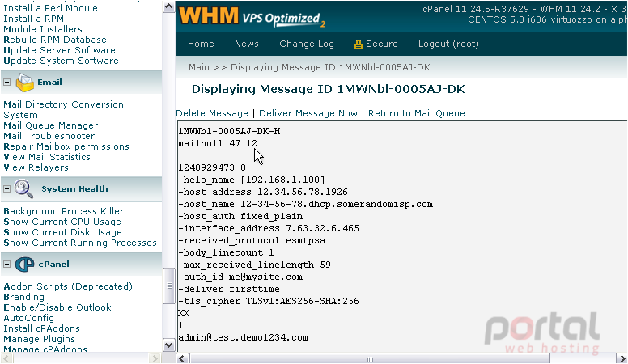Click Main in the breadcrumb

[199, 67]
